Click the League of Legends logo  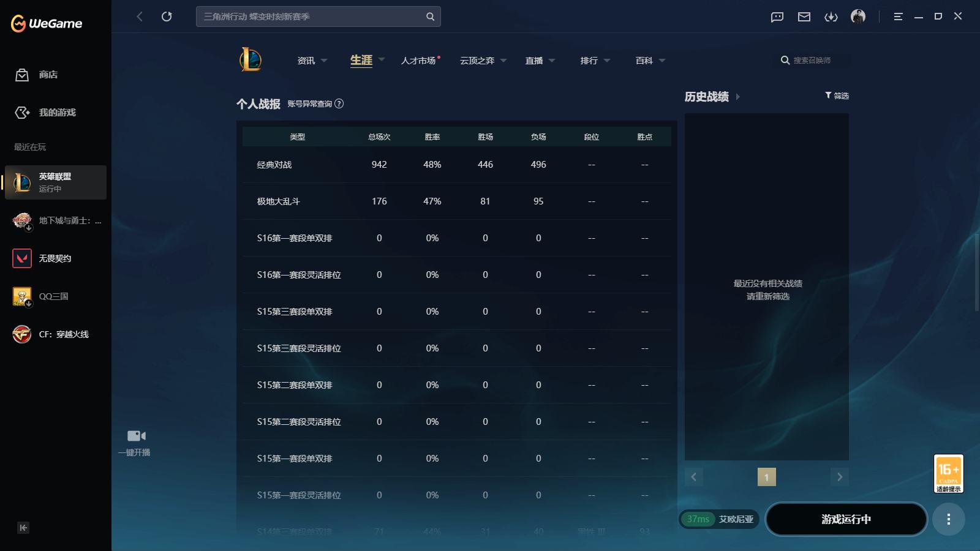click(x=251, y=60)
